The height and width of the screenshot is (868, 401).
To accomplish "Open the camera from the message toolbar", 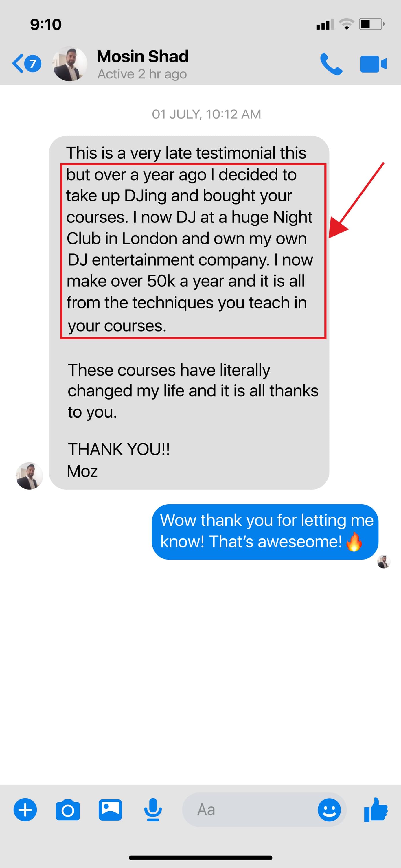I will tap(68, 810).
